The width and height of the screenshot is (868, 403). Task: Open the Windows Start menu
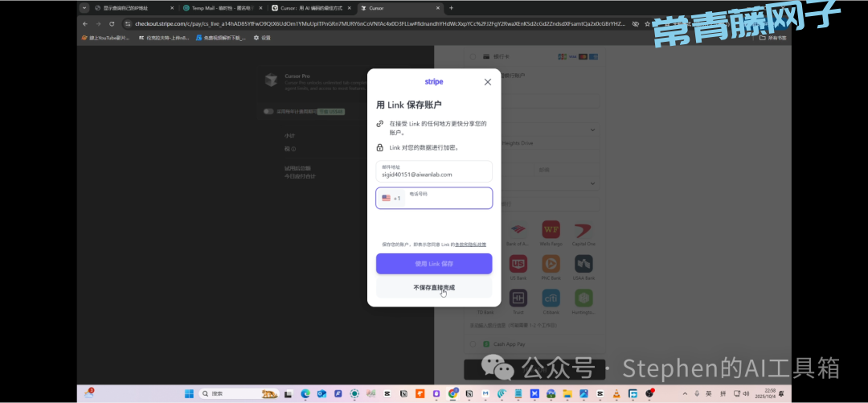point(189,393)
